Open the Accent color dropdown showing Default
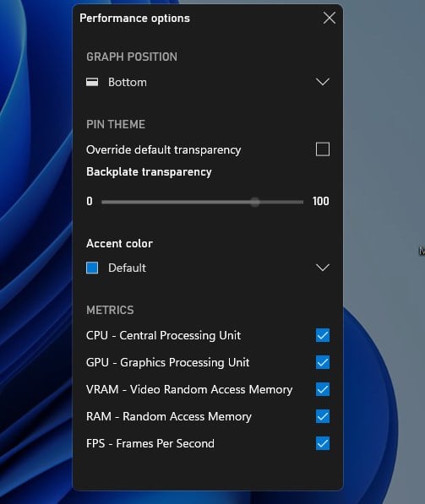 (208, 268)
